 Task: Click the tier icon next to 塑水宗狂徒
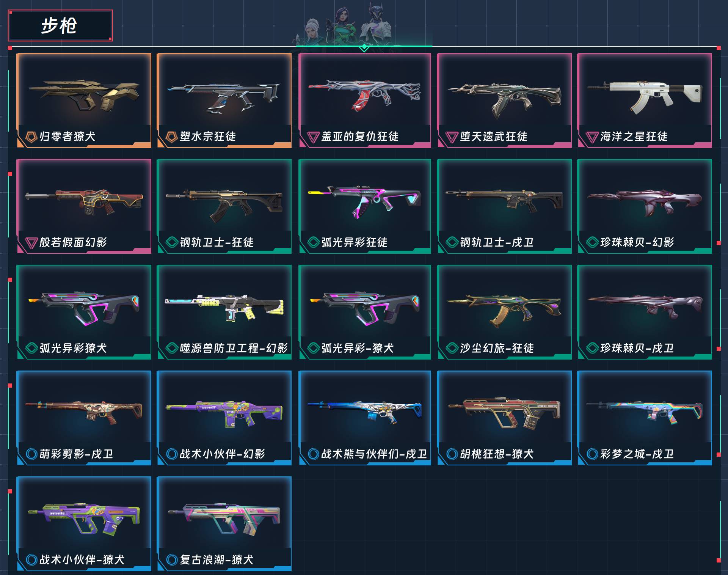pyautogui.click(x=171, y=137)
